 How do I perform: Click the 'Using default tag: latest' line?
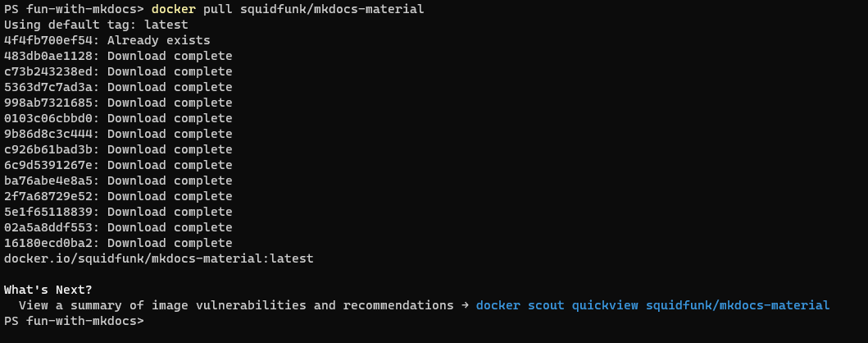click(x=96, y=25)
